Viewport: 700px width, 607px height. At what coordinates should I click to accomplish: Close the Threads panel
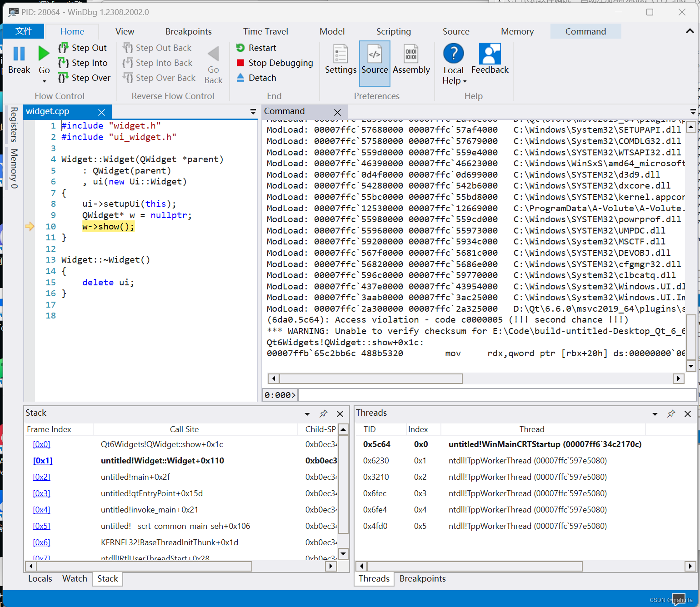(x=687, y=413)
